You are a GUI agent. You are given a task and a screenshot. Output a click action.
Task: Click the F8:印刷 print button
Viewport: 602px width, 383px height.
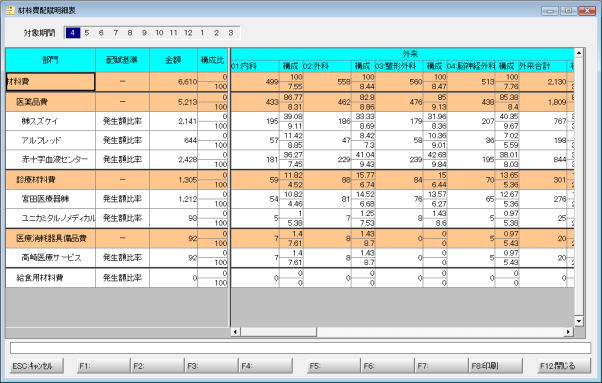click(x=496, y=366)
